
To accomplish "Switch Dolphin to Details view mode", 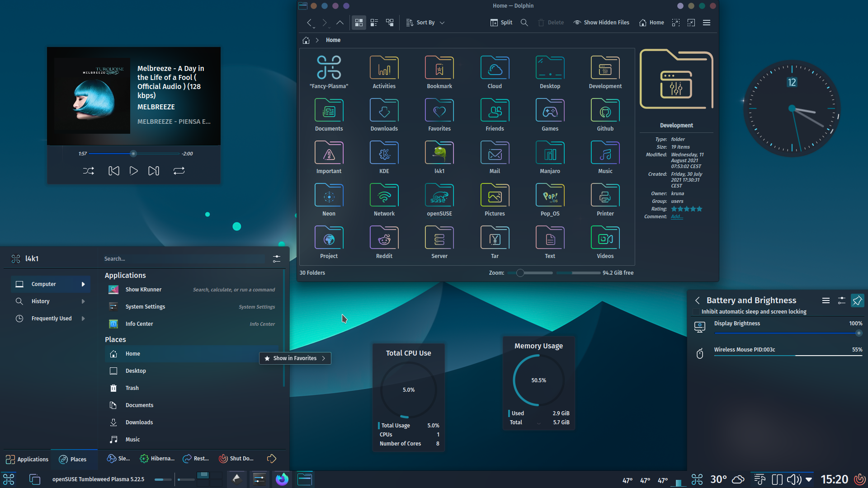I will [390, 23].
